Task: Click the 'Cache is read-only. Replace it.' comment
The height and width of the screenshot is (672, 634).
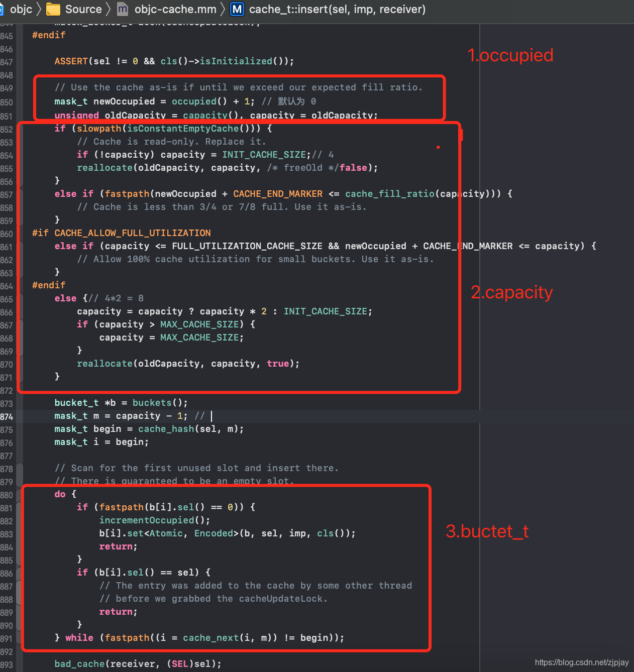Action: 171,142
